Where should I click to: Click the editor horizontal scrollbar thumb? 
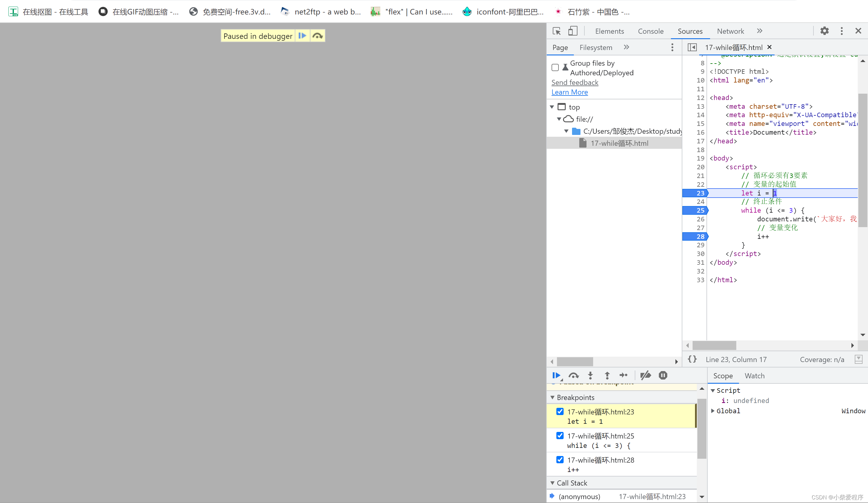point(714,345)
